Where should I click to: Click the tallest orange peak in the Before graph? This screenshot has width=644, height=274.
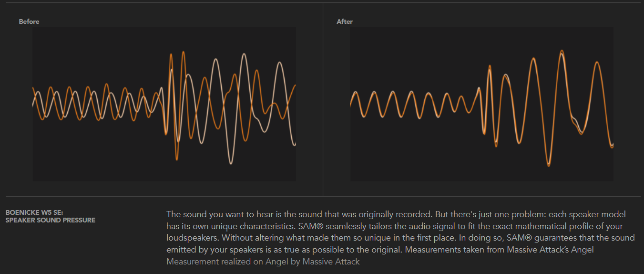(183, 51)
